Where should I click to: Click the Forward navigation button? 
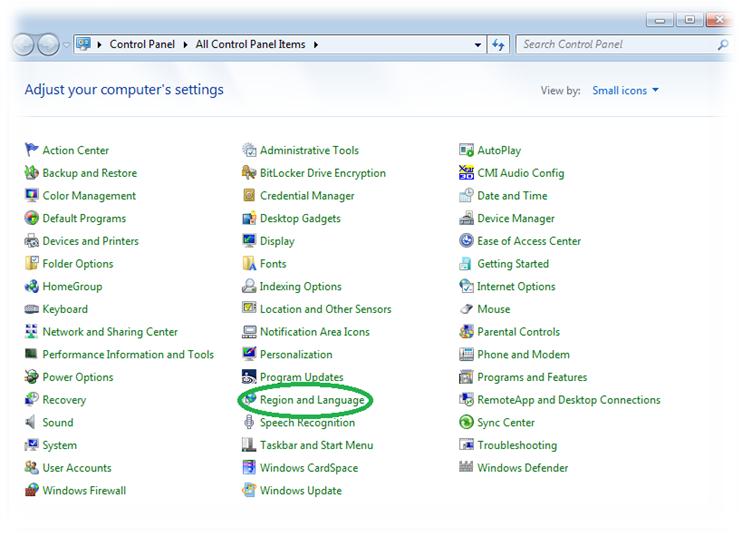pyautogui.click(x=48, y=45)
